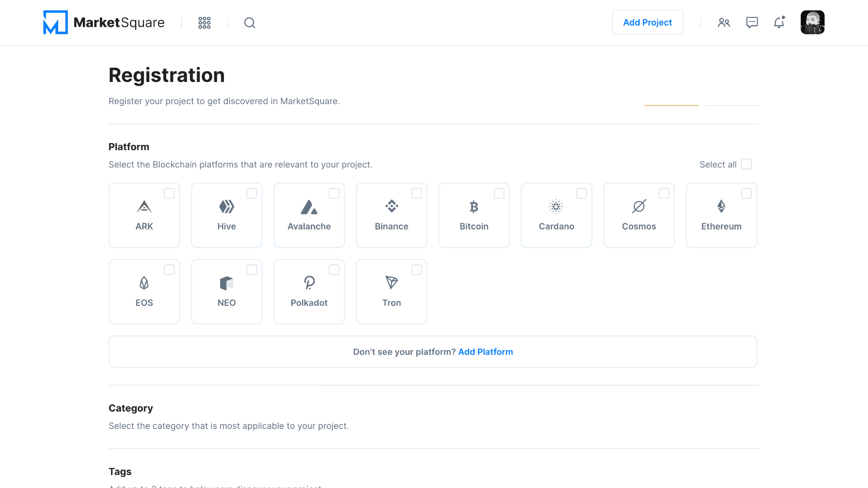868x488 pixels.
Task: Click the Tron platform logo
Action: tap(391, 282)
